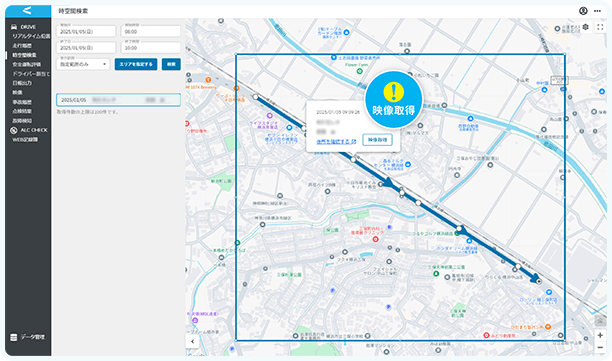Zoom in the map with plus

coord(600,335)
